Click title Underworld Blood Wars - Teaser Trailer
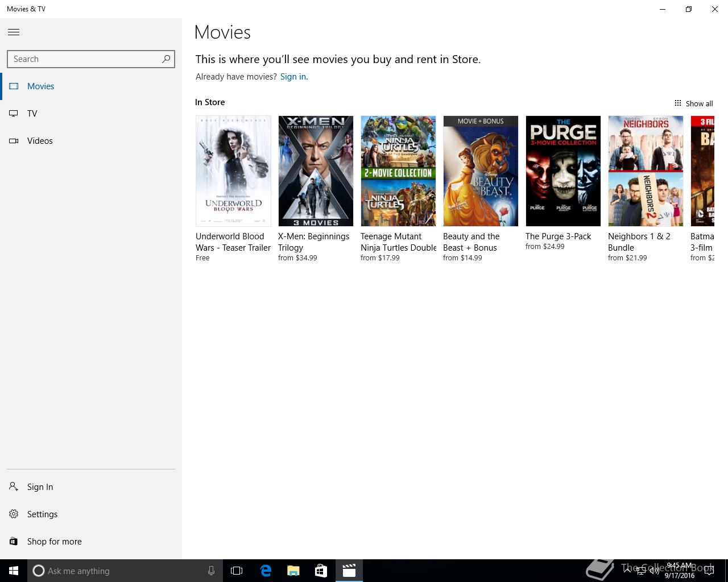This screenshot has width=728, height=582. coord(233,242)
